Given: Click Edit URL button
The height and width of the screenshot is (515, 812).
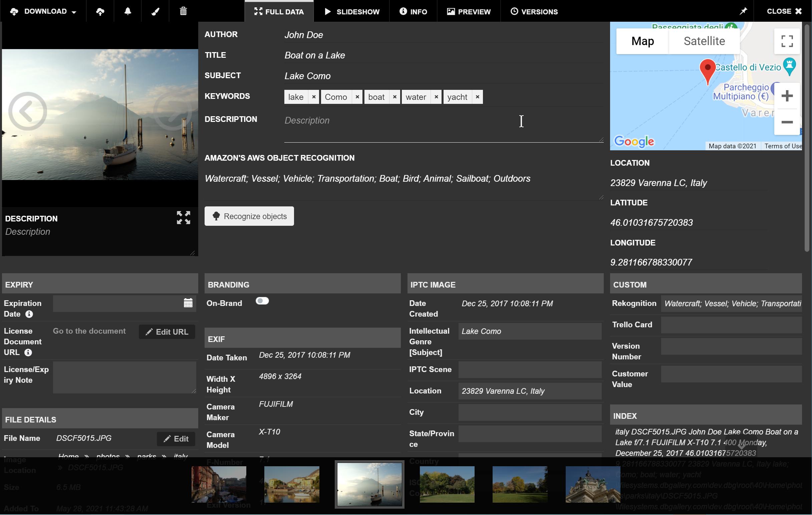Looking at the screenshot, I should (167, 332).
